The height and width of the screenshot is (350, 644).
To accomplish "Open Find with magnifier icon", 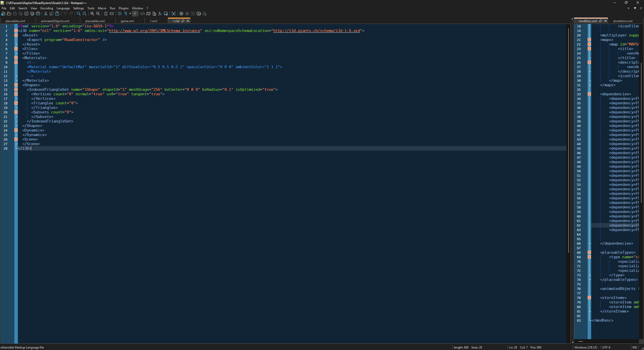I will pos(78,14).
